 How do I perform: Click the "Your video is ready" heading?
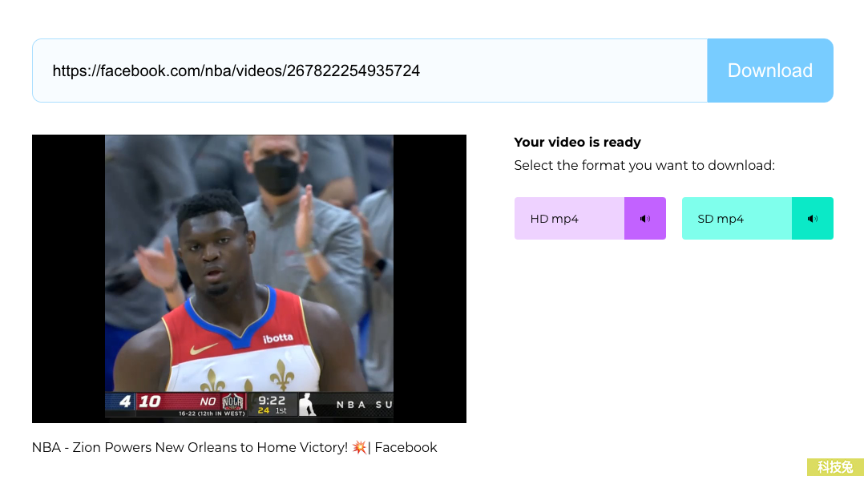click(x=577, y=142)
